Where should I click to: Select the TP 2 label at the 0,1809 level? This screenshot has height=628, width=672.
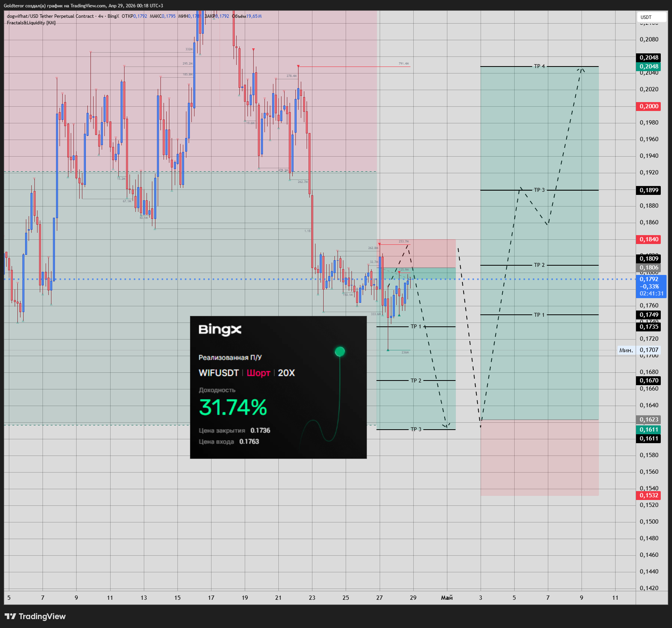click(x=539, y=265)
